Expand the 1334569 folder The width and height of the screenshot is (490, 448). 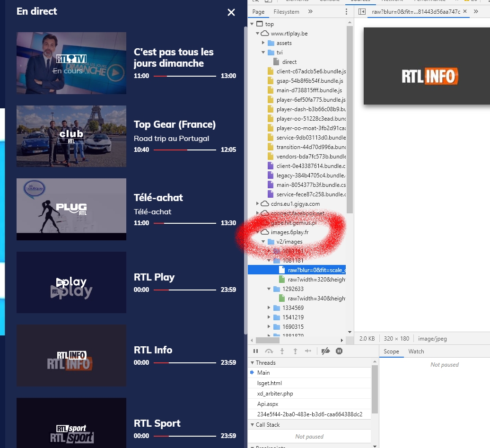click(x=269, y=307)
